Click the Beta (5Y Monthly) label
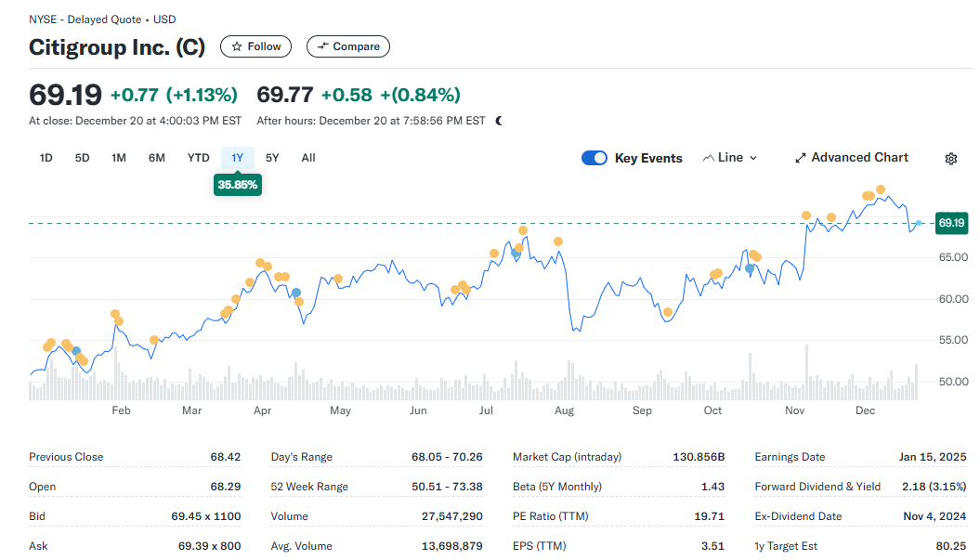The image size is (980, 560). coord(556,487)
